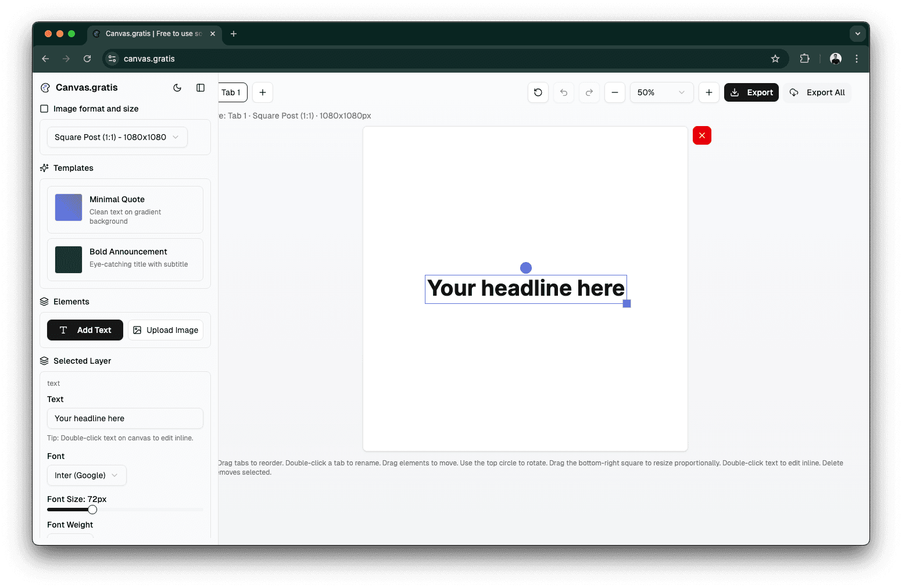Toggle dark mode with moon icon
The image size is (902, 588).
[x=177, y=88]
